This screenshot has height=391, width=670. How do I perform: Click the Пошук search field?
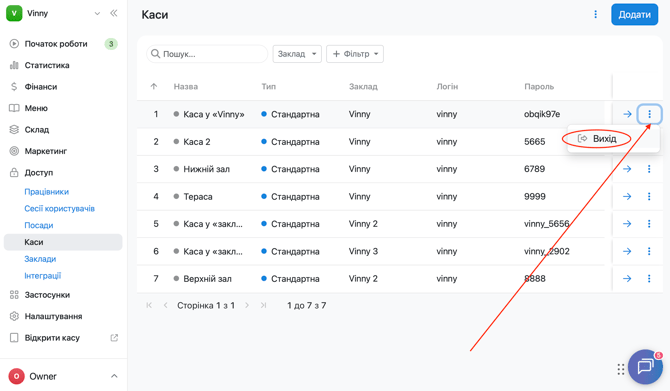(x=207, y=54)
